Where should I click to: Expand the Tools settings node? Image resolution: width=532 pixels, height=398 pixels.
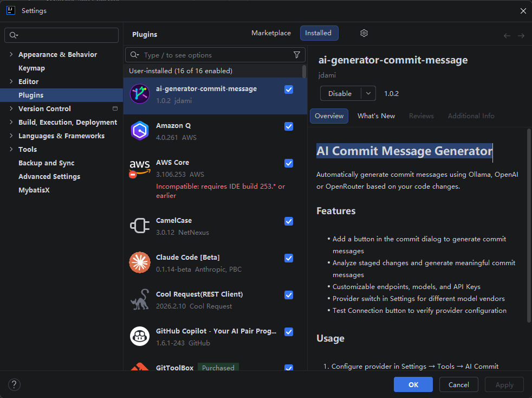coord(11,149)
